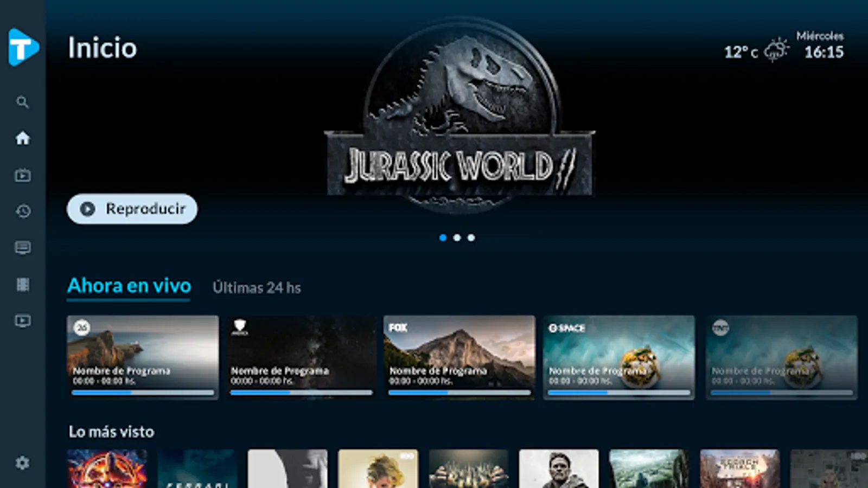Viewport: 868px width, 488px height.
Task: Go to the Home icon in the sidebar
Action: [x=22, y=138]
